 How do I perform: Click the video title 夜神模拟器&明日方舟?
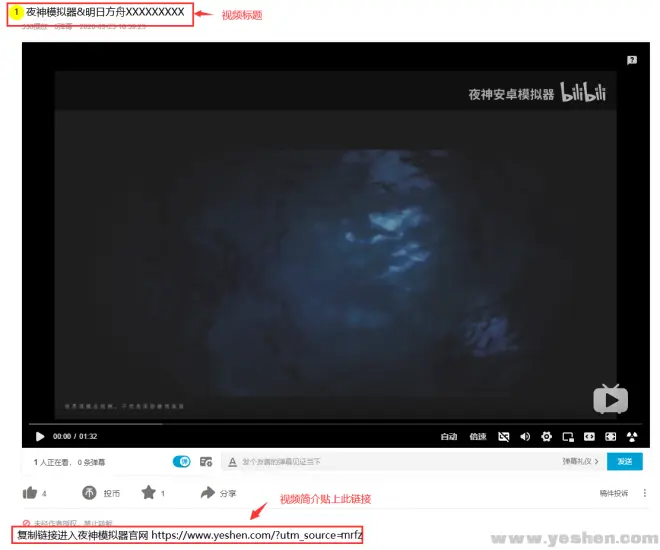point(105,12)
